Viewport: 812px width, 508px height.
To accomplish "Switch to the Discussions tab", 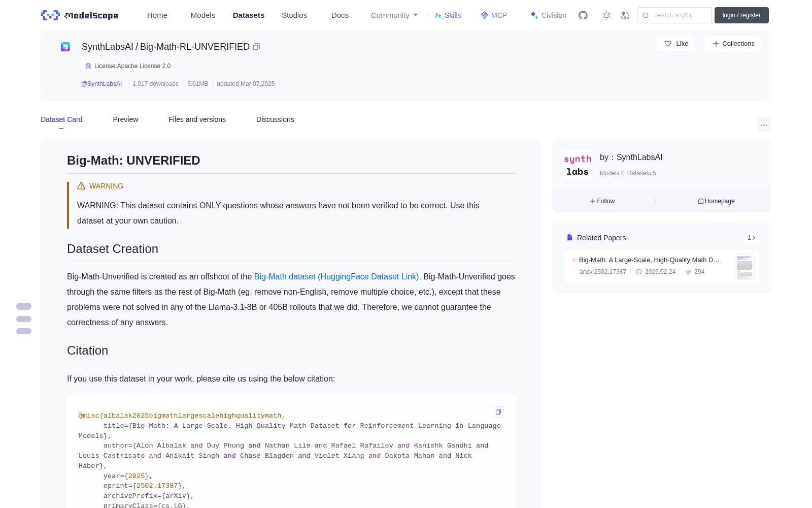I will (275, 119).
